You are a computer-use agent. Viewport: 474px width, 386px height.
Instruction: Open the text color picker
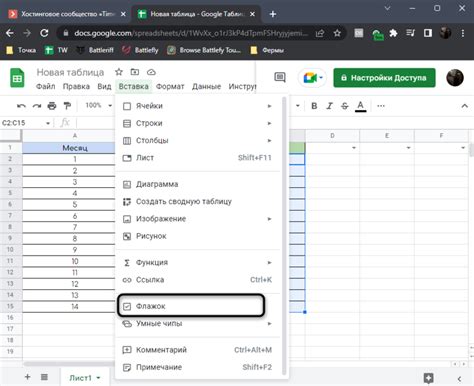coord(360,106)
